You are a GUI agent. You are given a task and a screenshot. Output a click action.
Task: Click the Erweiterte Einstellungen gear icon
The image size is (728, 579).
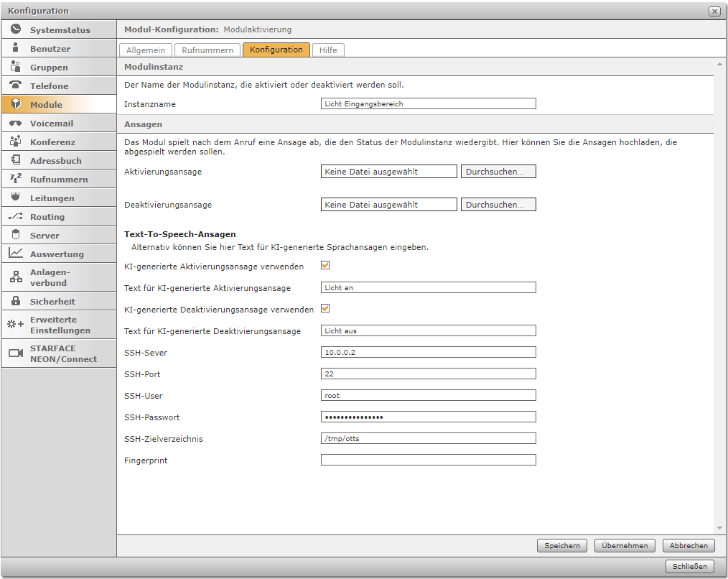pos(15,325)
